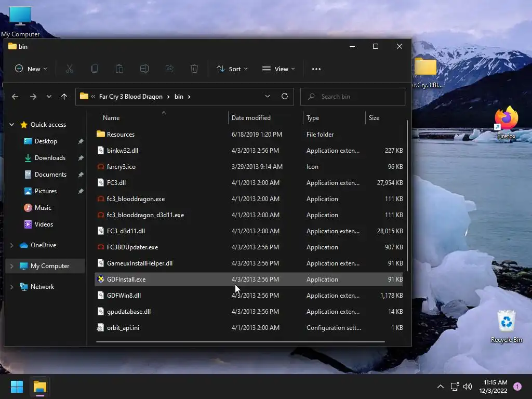Expand the OneDrive tree node
Image resolution: width=532 pixels, height=399 pixels.
[11, 245]
